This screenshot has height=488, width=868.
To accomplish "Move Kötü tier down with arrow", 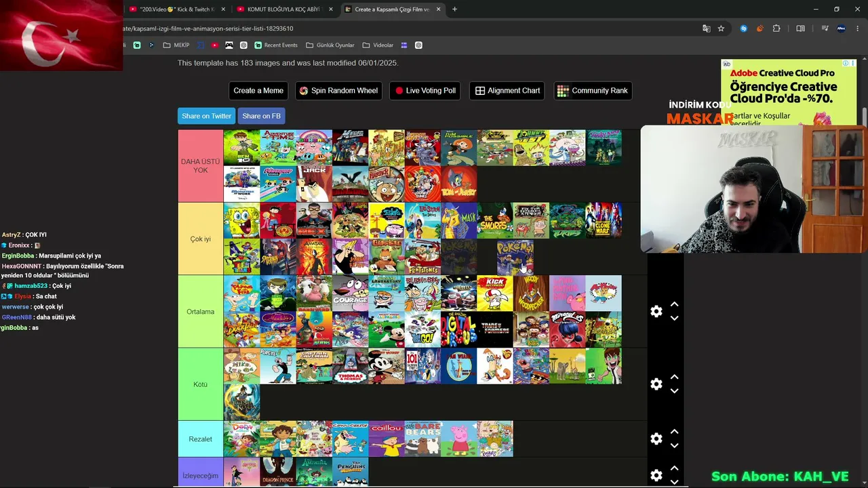I will [674, 391].
